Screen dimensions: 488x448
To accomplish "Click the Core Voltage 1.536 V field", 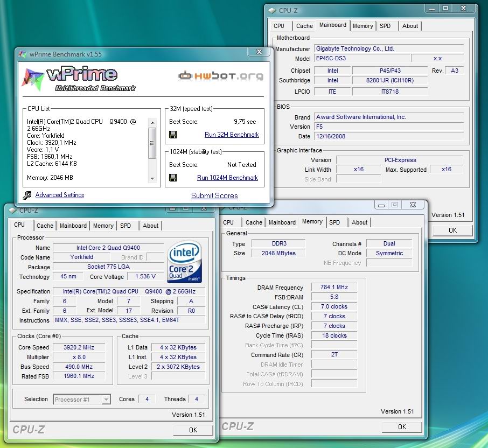I will pos(145,277).
